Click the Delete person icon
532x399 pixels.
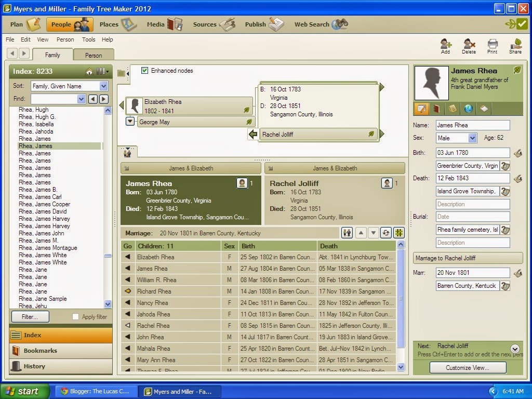coord(469,46)
